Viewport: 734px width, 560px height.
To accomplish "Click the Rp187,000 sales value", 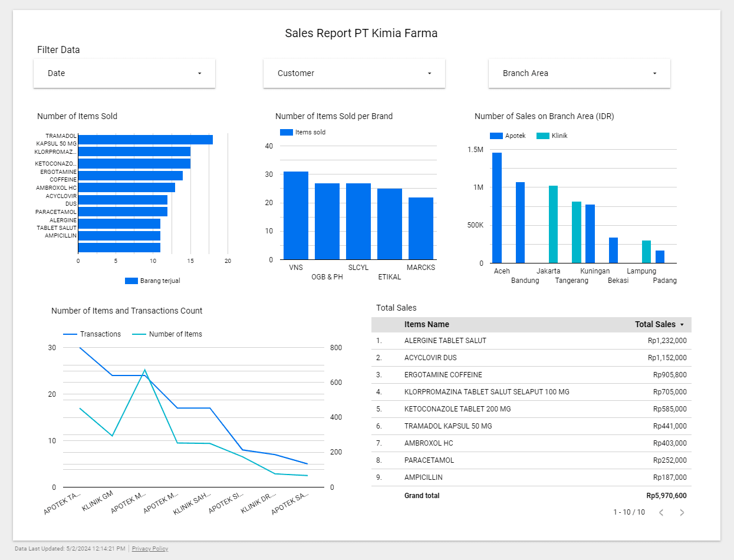I will [670, 477].
